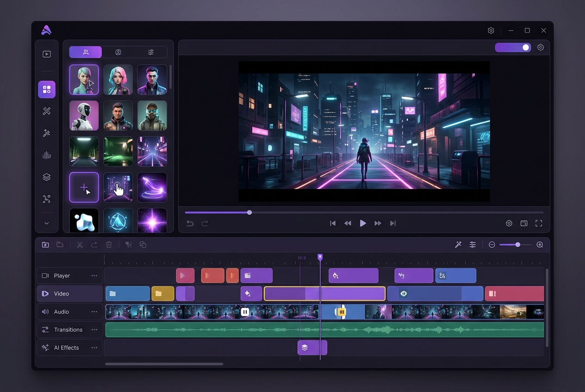Viewport: 585px width, 392px height.
Task: Select the pink-haired girl avatar thumbnail
Action: [x=118, y=80]
